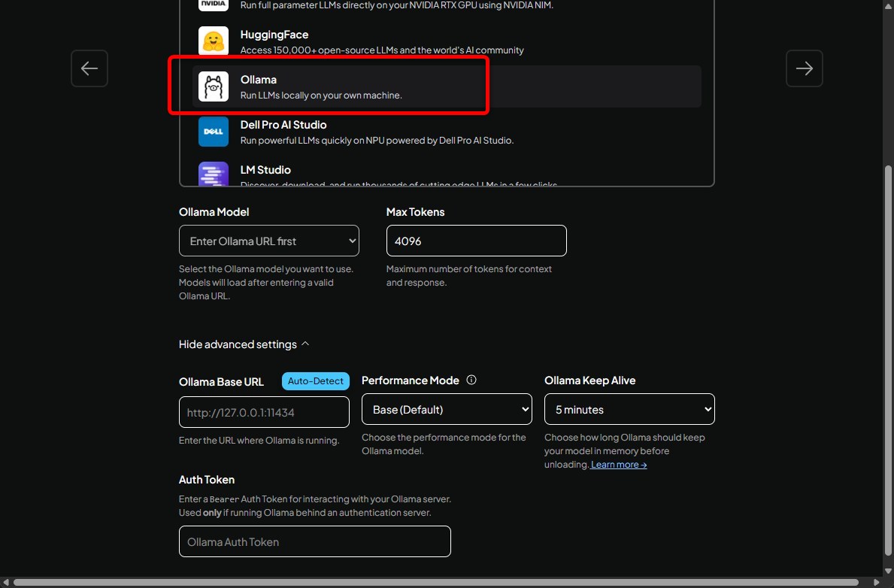
Task: Click the Performance Mode label text
Action: tap(410, 380)
